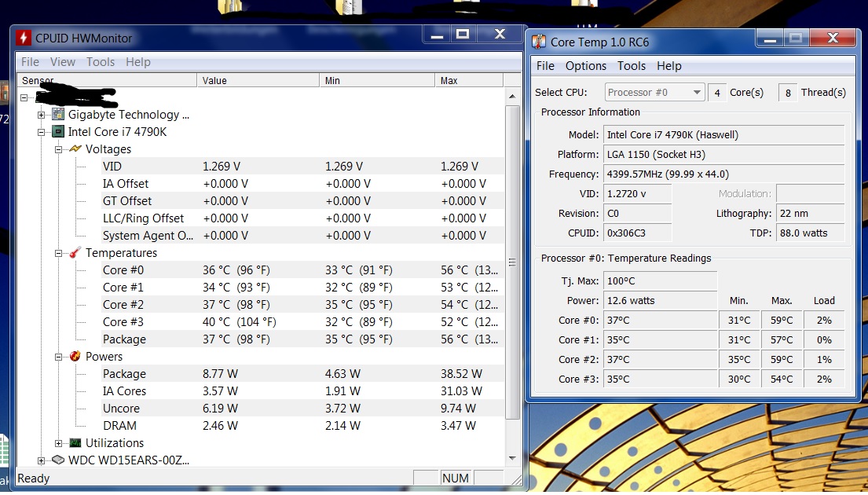The height and width of the screenshot is (495, 868).
Task: Open HWMonitor File menu
Action: [x=30, y=62]
